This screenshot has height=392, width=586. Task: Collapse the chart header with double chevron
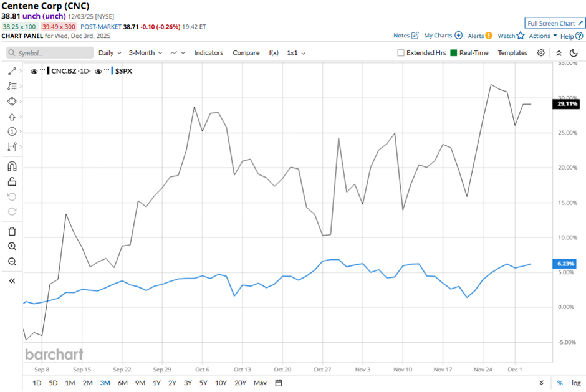coord(559,53)
